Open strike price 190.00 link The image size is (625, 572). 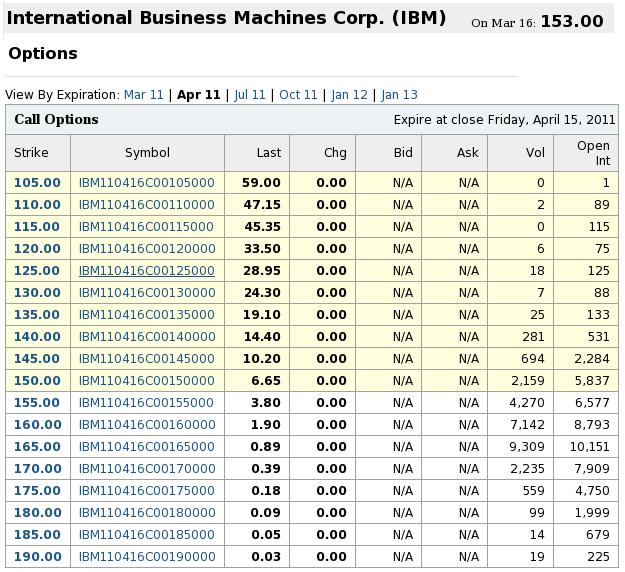tap(37, 556)
